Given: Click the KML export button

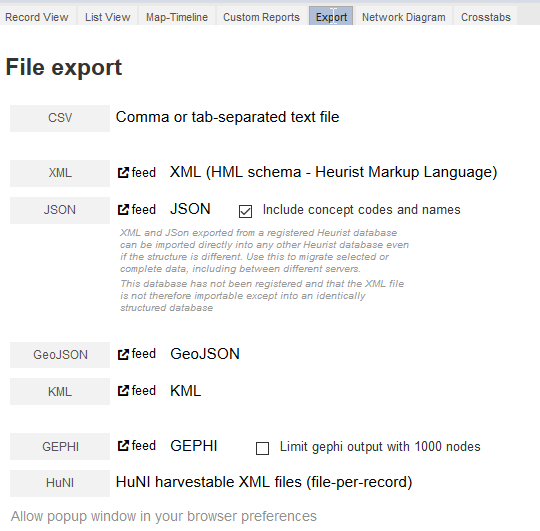Looking at the screenshot, I should (60, 392).
